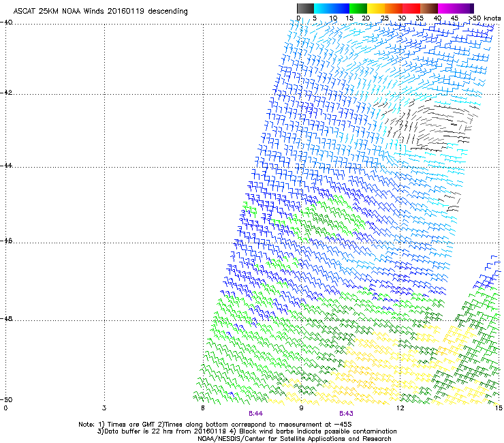Click the '35' label under the color bar

420,18
